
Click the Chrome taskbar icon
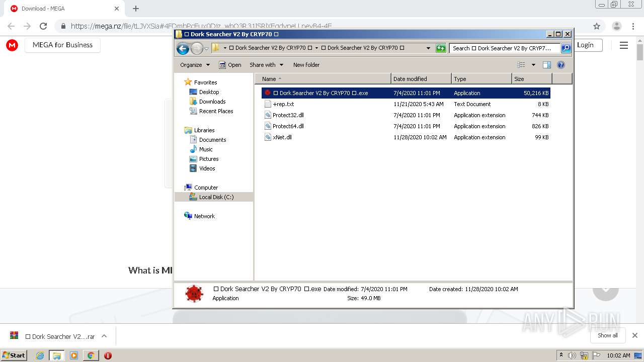[91, 355]
